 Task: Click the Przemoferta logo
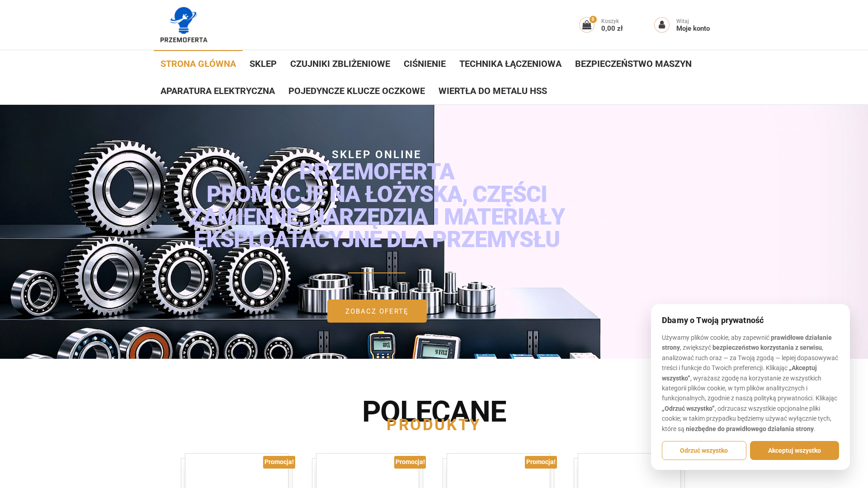[184, 25]
